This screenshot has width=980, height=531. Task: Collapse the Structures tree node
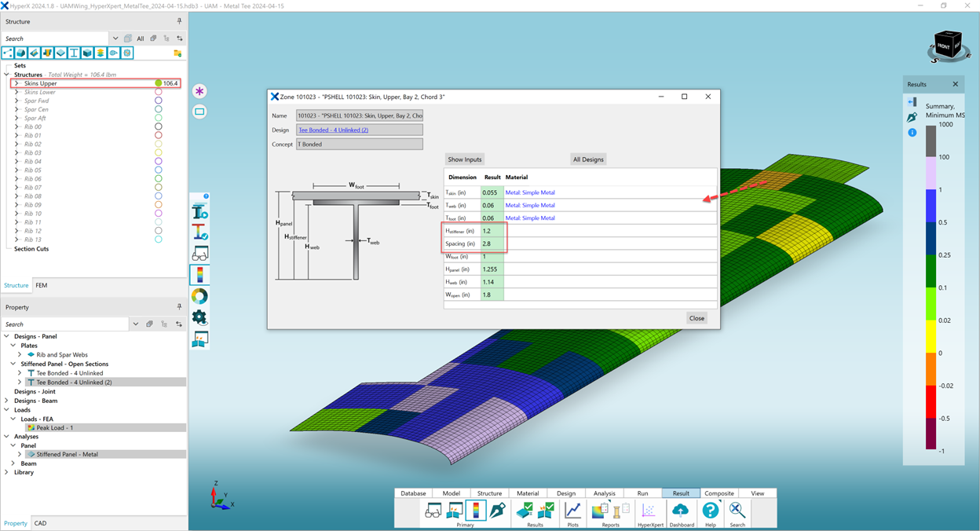(x=8, y=75)
